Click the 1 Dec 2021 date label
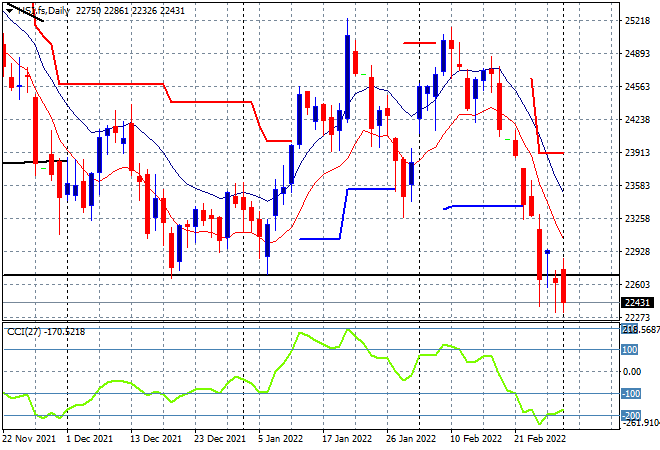This screenshot has height=450, width=660. pyautogui.click(x=89, y=439)
